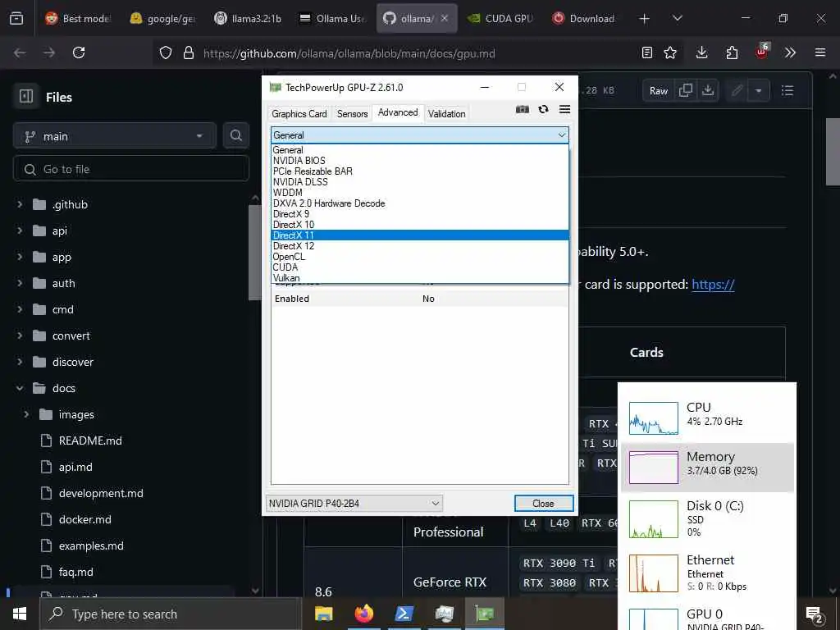Click the GPU-Z screenshot camera icon
Screen dimensions: 840x630
coord(523,109)
